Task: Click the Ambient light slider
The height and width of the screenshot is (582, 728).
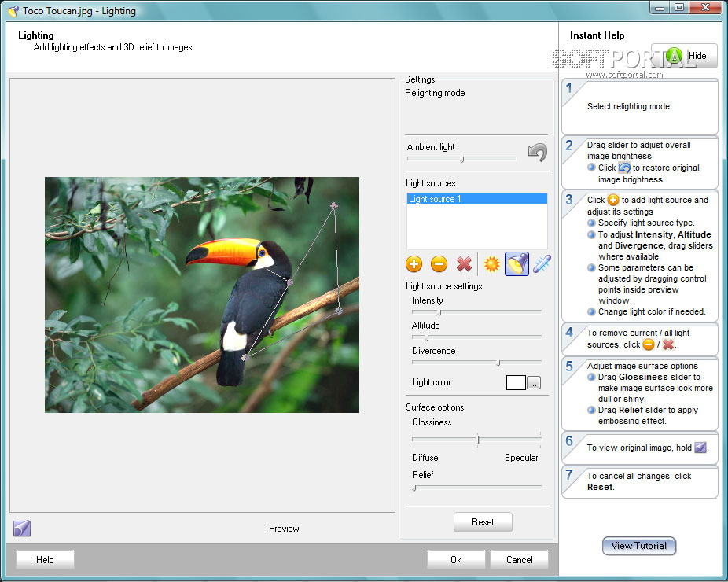Action: coord(461,159)
